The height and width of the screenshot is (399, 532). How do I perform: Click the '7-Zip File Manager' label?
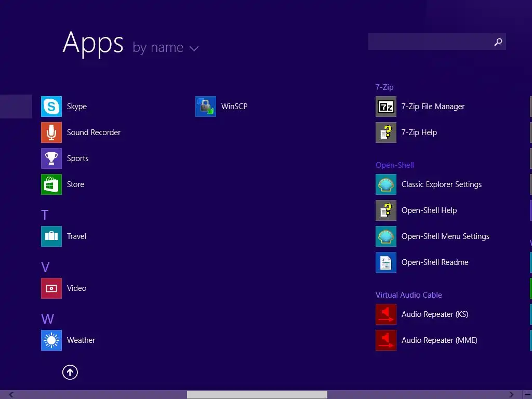(x=433, y=107)
